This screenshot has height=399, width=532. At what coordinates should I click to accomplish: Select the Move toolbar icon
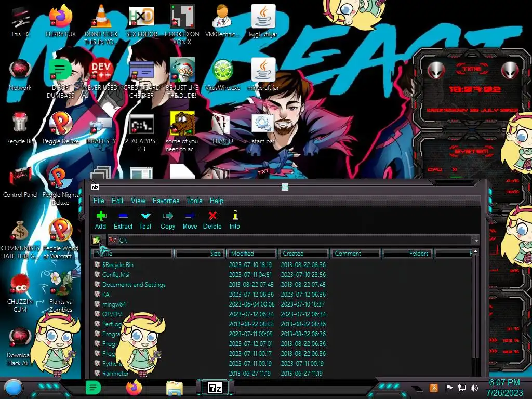click(x=190, y=220)
